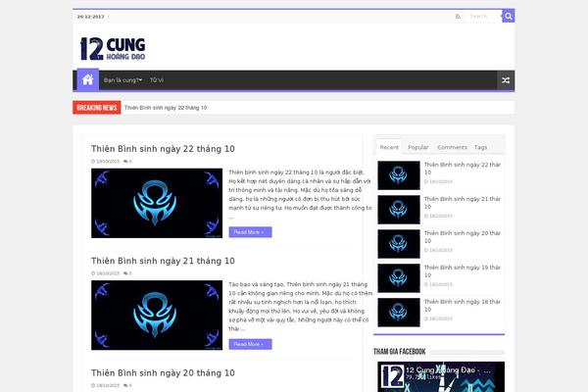Image resolution: width=588 pixels, height=392 pixels.
Task: Click Facebook widget page avatar '12'
Action: 391,376
